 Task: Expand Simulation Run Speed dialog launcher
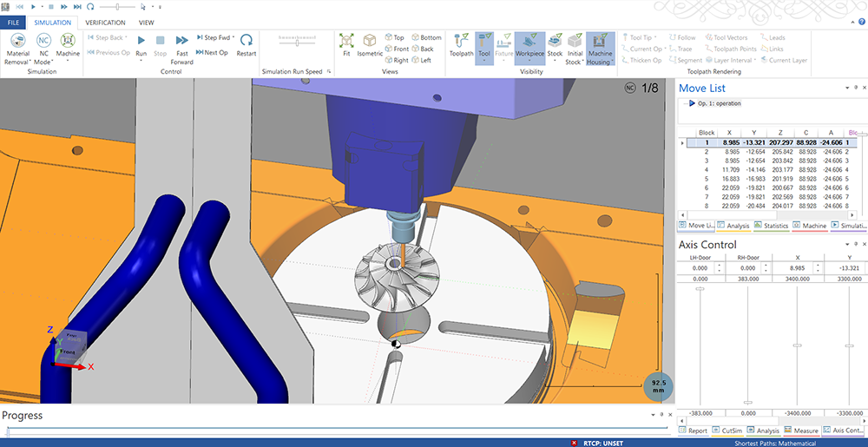(329, 72)
